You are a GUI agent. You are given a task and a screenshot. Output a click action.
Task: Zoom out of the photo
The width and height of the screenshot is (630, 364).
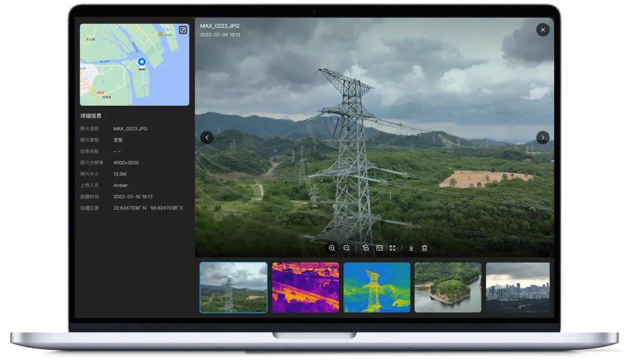point(347,248)
